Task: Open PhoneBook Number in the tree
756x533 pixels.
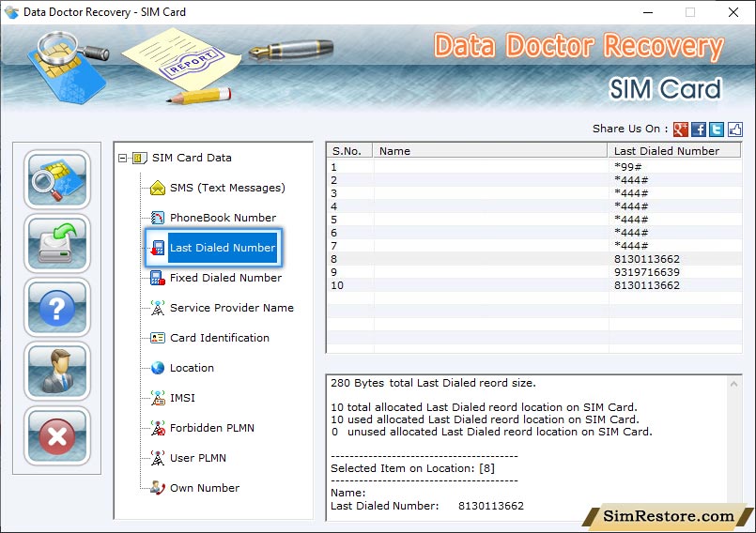Action: [x=223, y=218]
